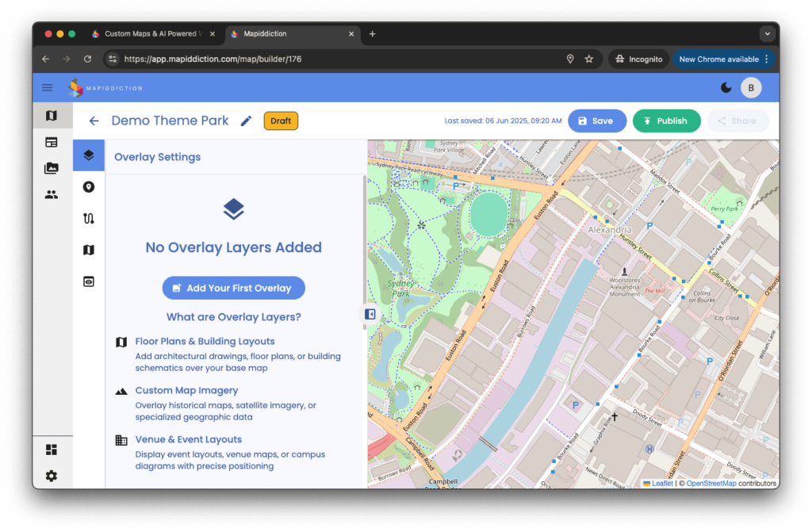
Task: Open the preview eye icon in builder sidebar
Action: point(89,281)
